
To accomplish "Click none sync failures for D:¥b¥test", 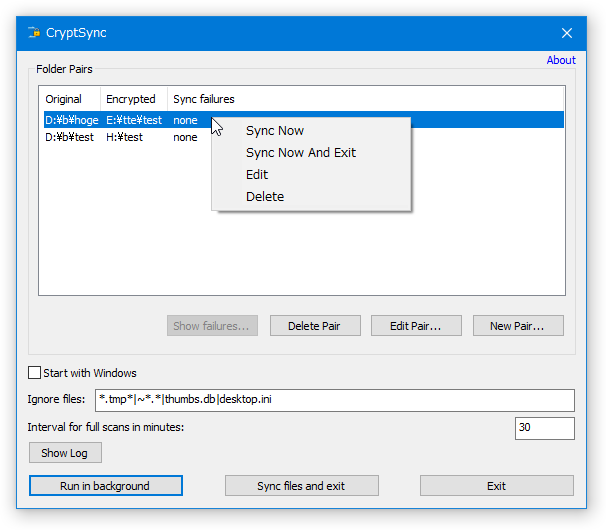I will [185, 137].
